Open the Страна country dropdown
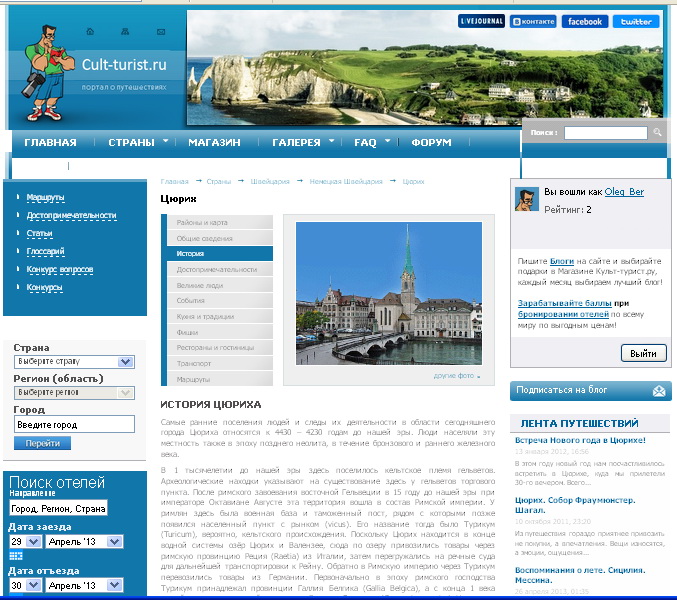 (74, 361)
